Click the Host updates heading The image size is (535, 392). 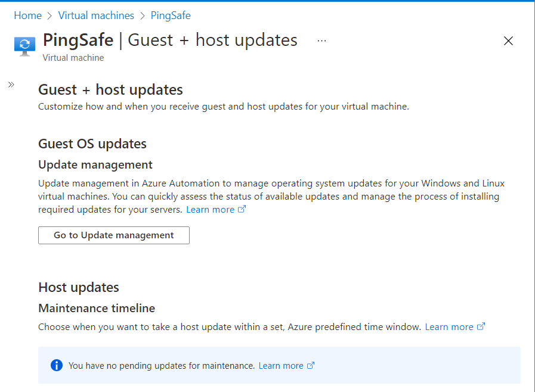[x=79, y=287]
